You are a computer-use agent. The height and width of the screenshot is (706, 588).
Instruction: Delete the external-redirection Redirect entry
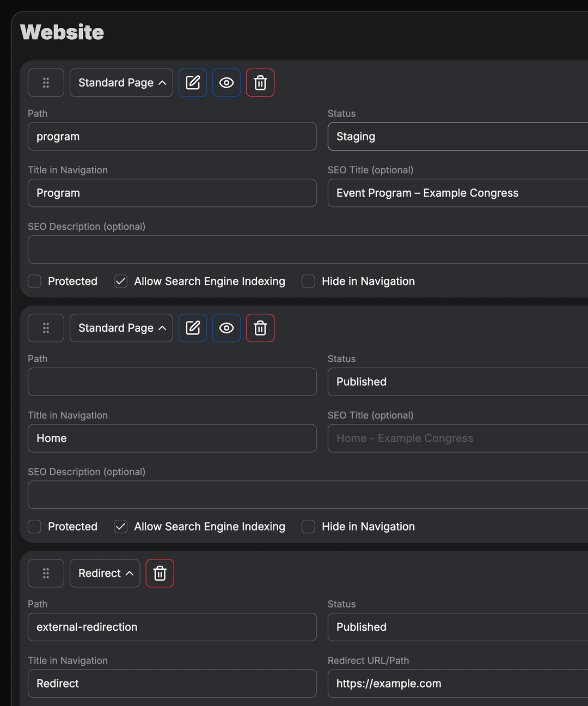pyautogui.click(x=160, y=573)
